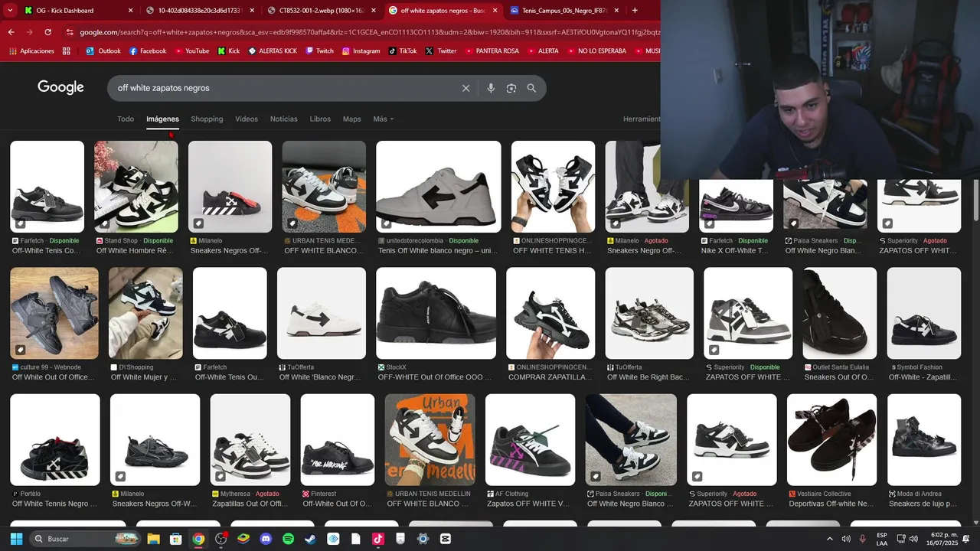Open the TuOfferta white sneaker thumbnail
980x551 pixels.
[x=322, y=313]
